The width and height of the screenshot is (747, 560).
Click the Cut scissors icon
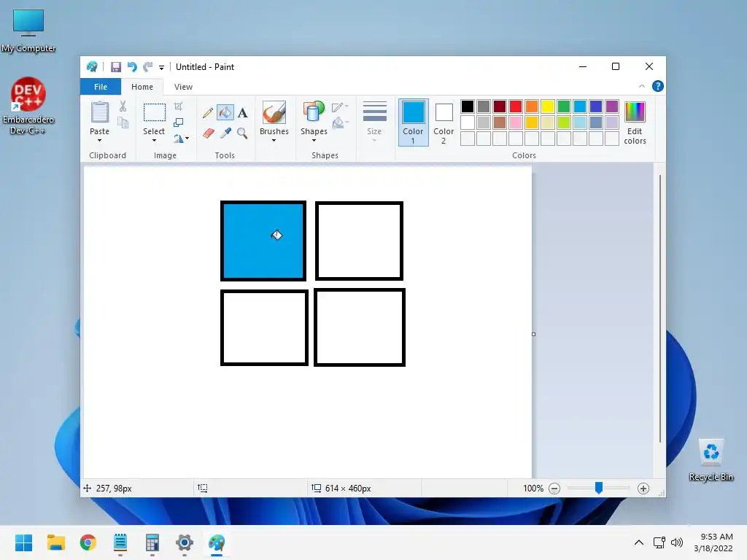coord(123,106)
